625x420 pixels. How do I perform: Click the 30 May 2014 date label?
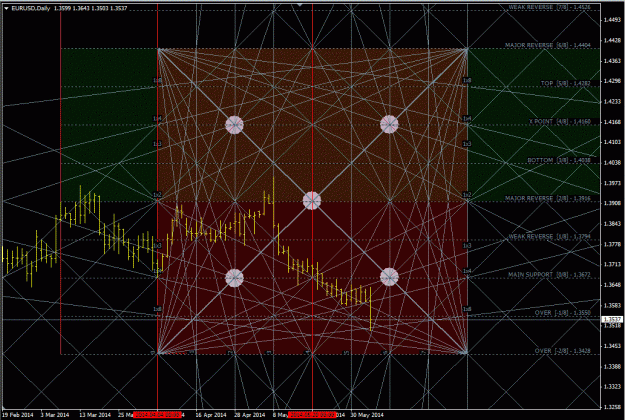click(x=367, y=415)
